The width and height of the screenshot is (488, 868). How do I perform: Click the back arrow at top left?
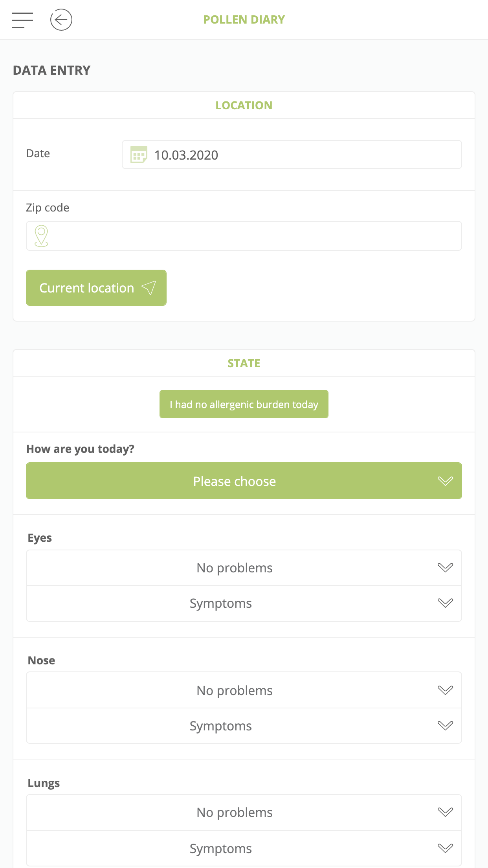coord(62,19)
